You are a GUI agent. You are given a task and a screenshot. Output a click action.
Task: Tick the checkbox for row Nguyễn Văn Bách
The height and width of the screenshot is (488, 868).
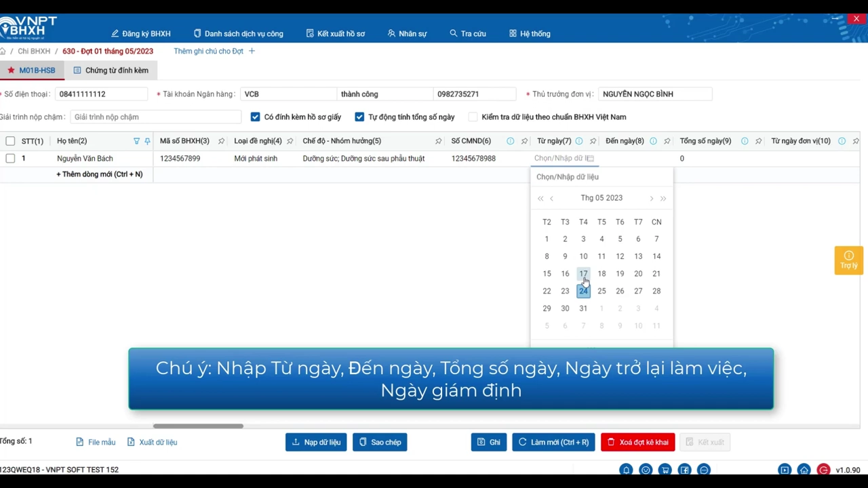[x=10, y=159]
